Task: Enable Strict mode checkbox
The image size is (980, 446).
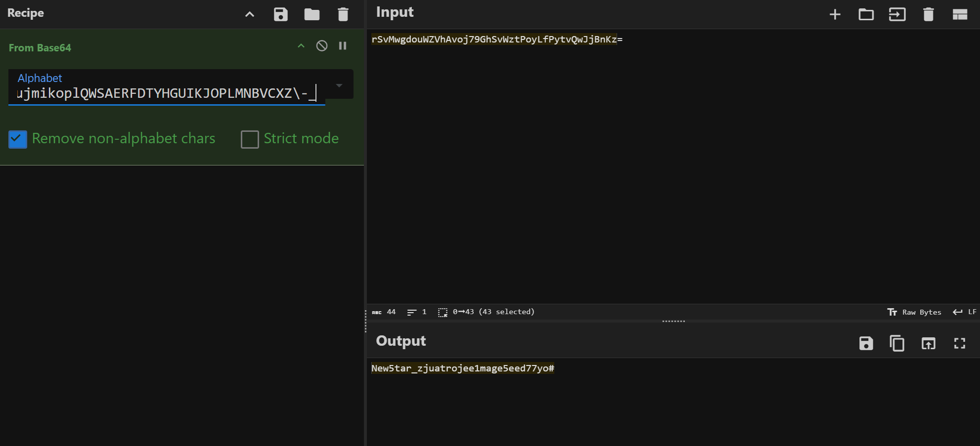Action: (x=250, y=139)
